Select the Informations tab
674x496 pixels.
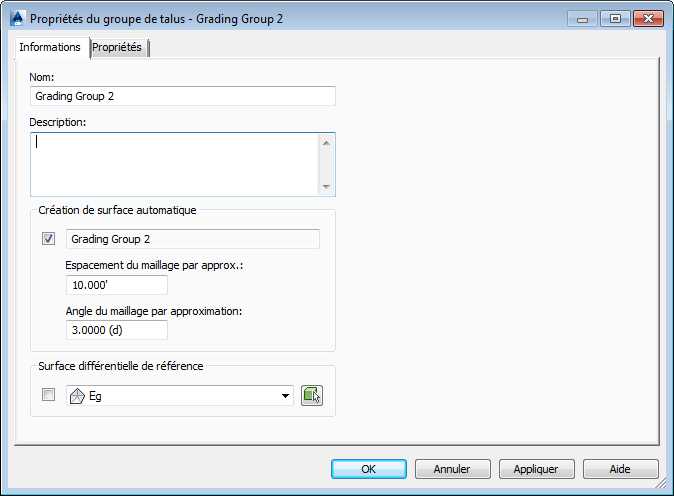coord(50,48)
